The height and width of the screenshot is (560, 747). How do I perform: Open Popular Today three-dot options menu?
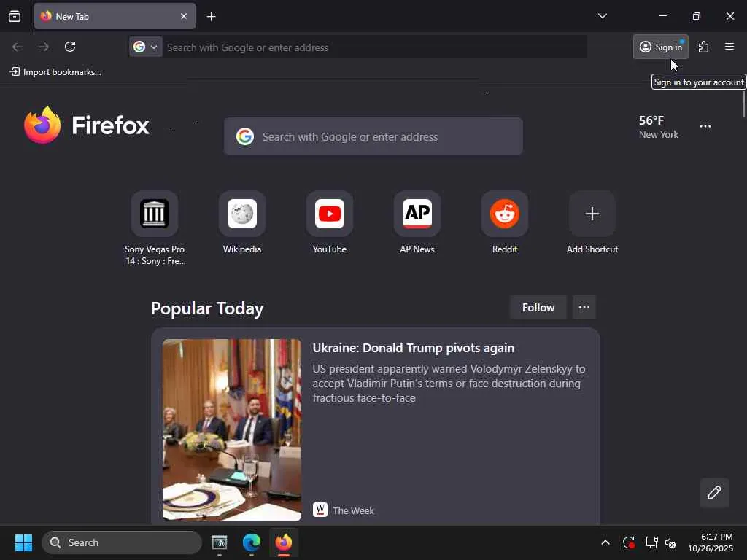pos(584,308)
